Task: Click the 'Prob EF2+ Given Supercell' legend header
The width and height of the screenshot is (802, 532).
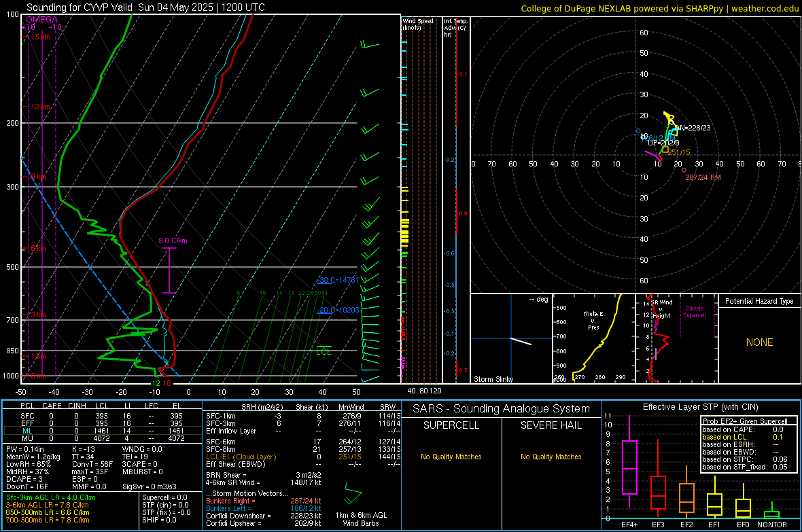Action: tap(745, 421)
